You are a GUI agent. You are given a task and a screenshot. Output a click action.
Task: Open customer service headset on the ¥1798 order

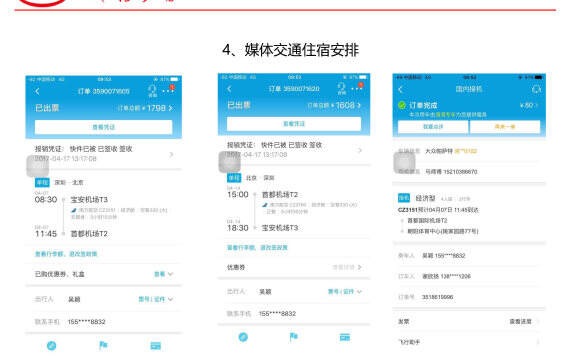click(152, 91)
